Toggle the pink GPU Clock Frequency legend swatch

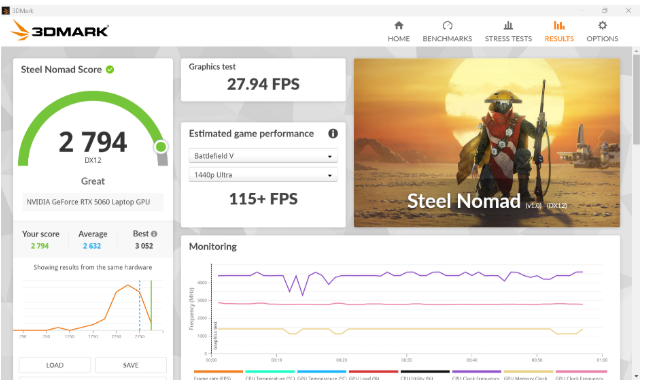(x=580, y=371)
